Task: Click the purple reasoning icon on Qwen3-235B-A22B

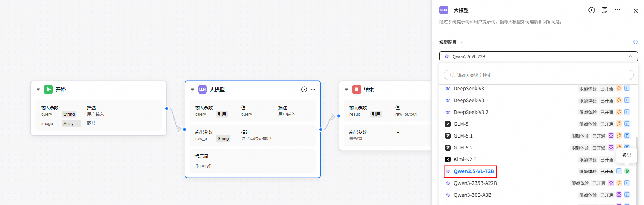Action: click(611, 183)
